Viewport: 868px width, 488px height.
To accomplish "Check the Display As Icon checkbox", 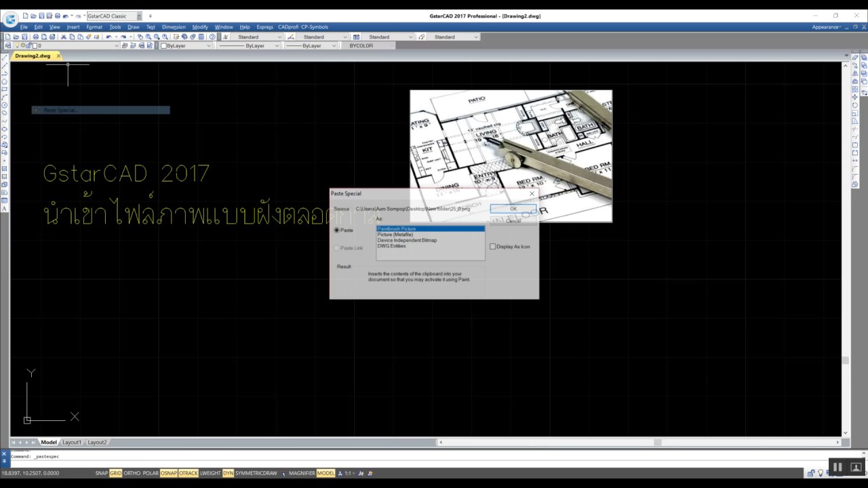I will 493,247.
